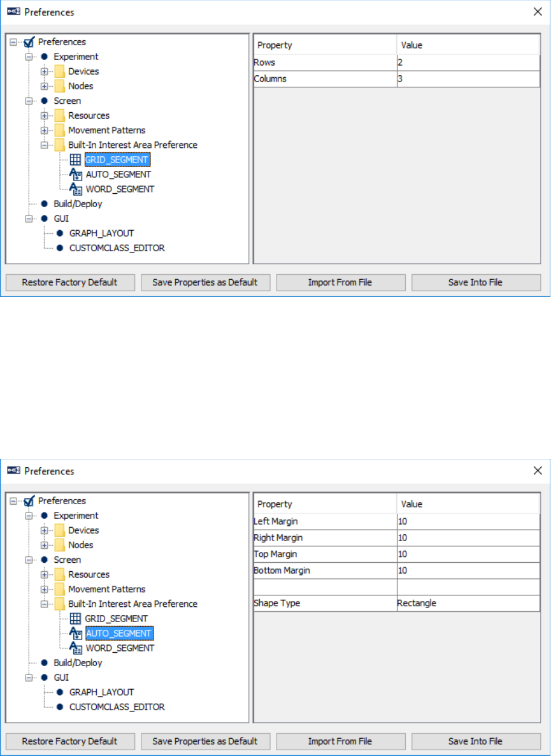Click Preferences root checkmark icon in bottom window

(29, 502)
